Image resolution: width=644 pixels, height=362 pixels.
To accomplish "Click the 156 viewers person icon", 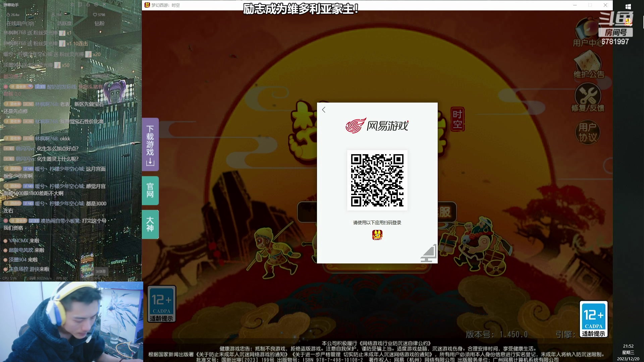I will coord(53,15).
